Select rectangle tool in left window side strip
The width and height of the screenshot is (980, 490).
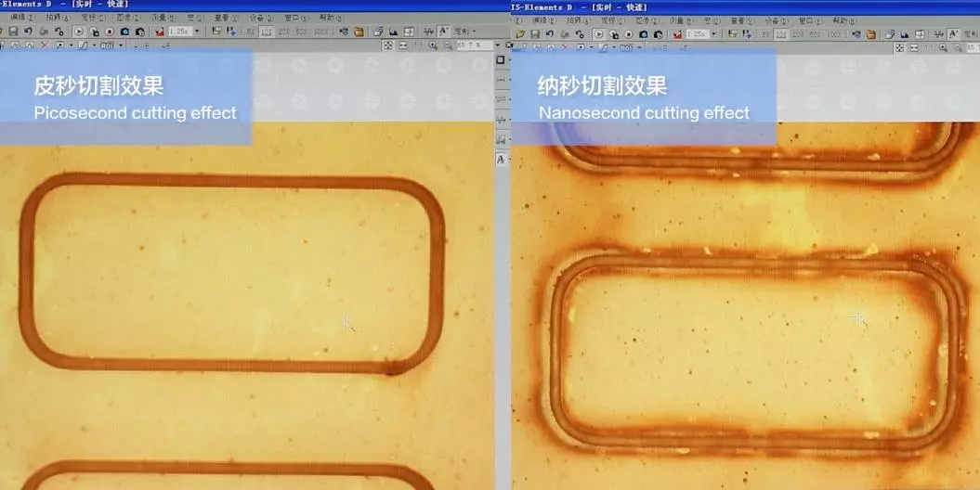tap(501, 60)
